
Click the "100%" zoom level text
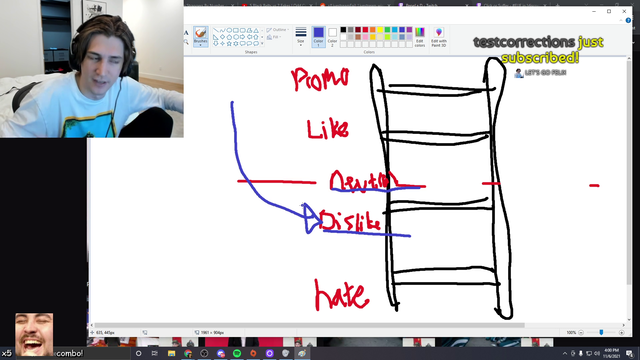pyautogui.click(x=571, y=333)
